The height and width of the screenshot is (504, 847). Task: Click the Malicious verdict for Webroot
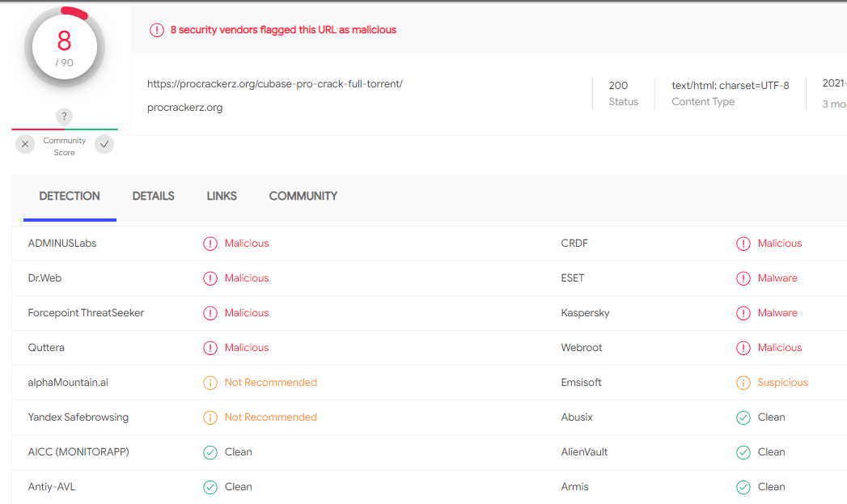click(780, 347)
